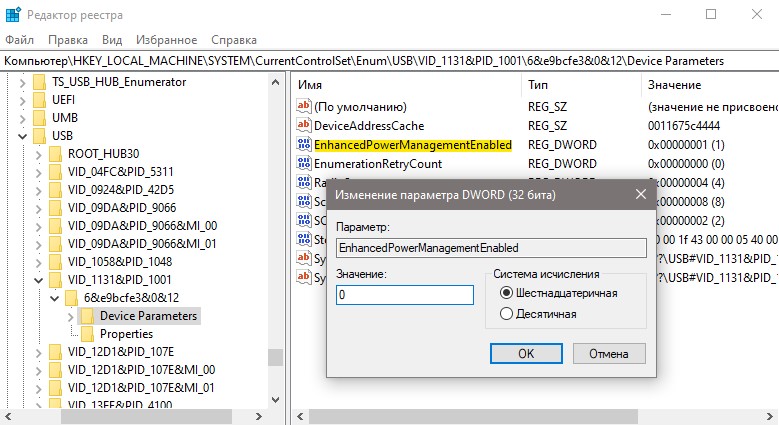Close the DWORD edit dialog
779x425 pixels.
[x=641, y=194]
